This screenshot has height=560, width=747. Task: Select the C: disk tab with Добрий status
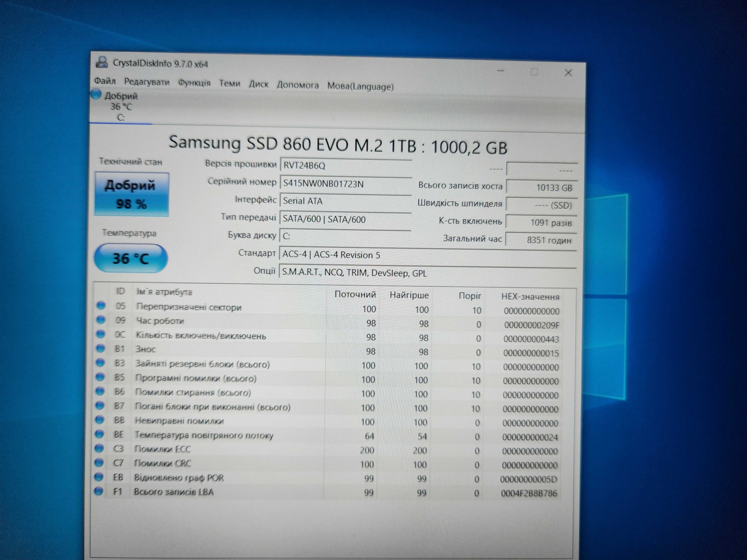click(x=121, y=106)
